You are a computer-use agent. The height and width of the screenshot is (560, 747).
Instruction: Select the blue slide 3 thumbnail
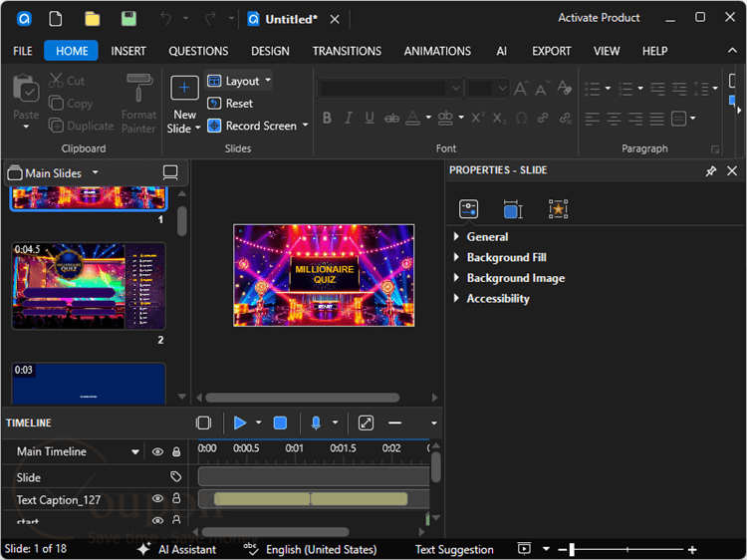[x=89, y=384]
